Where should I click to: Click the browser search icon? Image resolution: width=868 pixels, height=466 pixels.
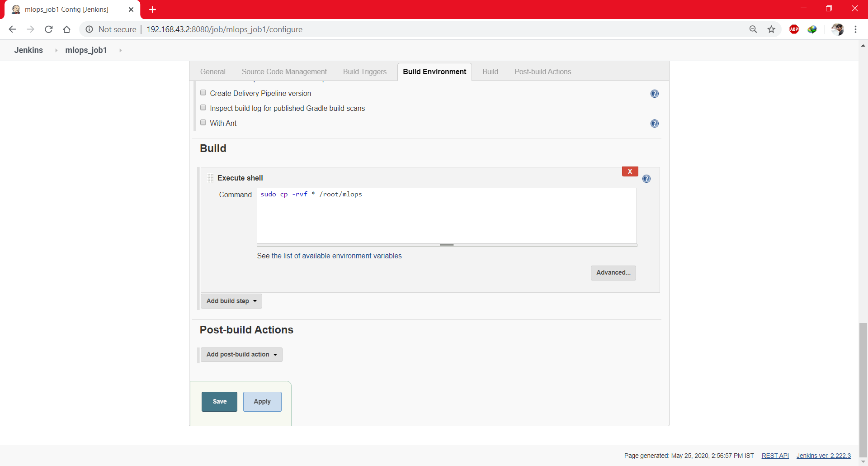click(753, 29)
